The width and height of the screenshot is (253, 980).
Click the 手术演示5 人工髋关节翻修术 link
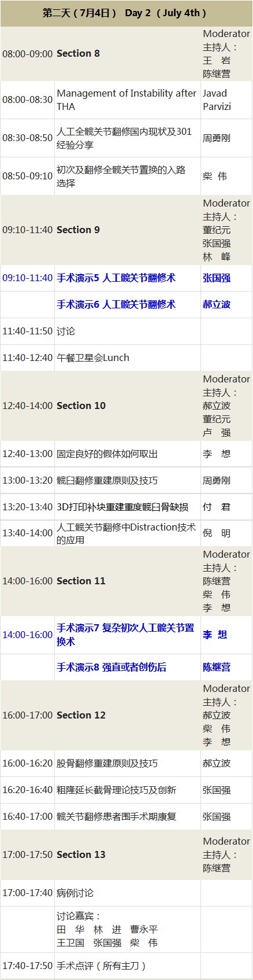116,278
